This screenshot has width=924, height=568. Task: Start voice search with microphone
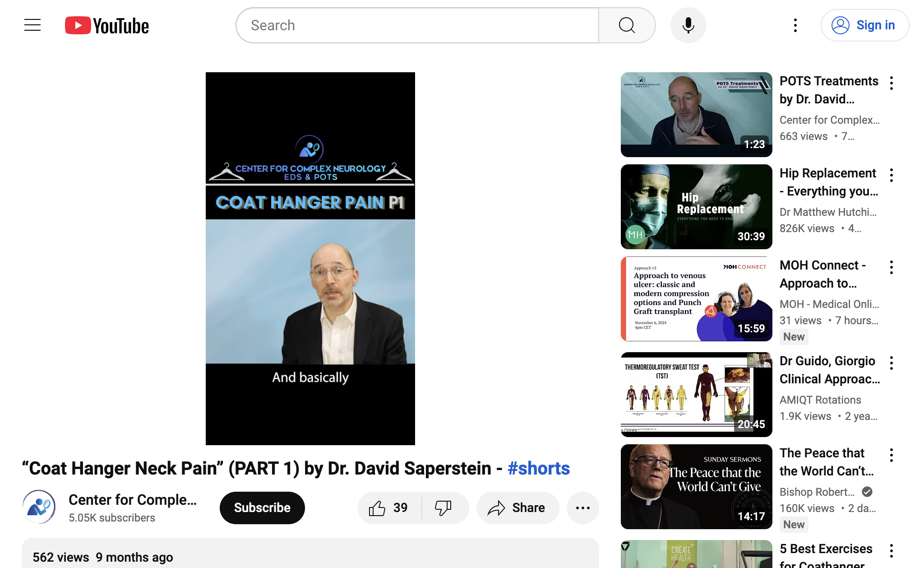pyautogui.click(x=688, y=25)
